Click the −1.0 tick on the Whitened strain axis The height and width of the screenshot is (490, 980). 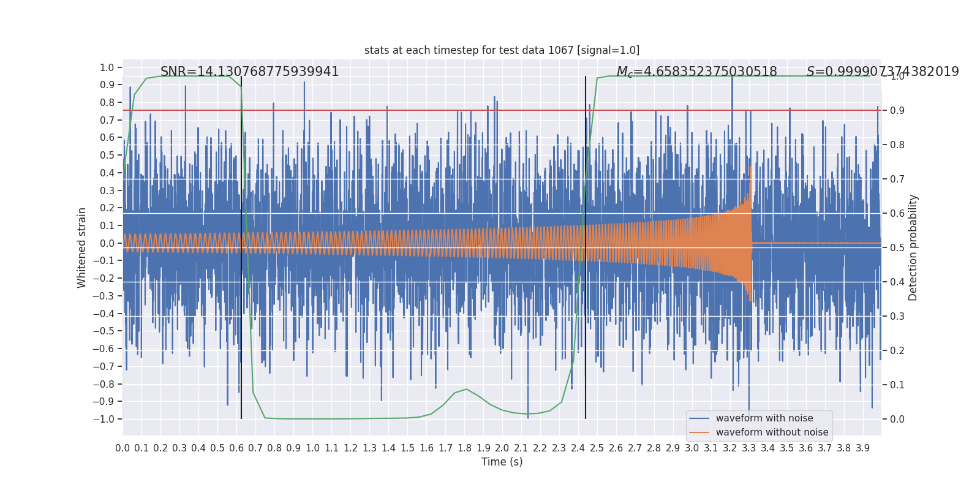(104, 419)
